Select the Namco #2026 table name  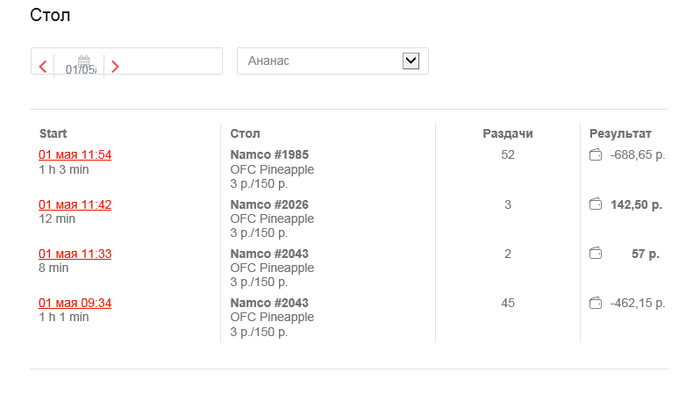[x=269, y=204]
